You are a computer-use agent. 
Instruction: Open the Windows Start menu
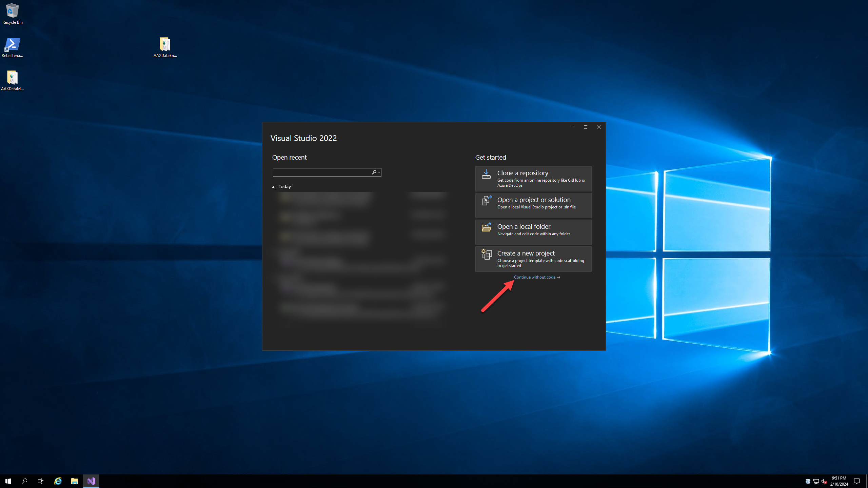click(8, 481)
